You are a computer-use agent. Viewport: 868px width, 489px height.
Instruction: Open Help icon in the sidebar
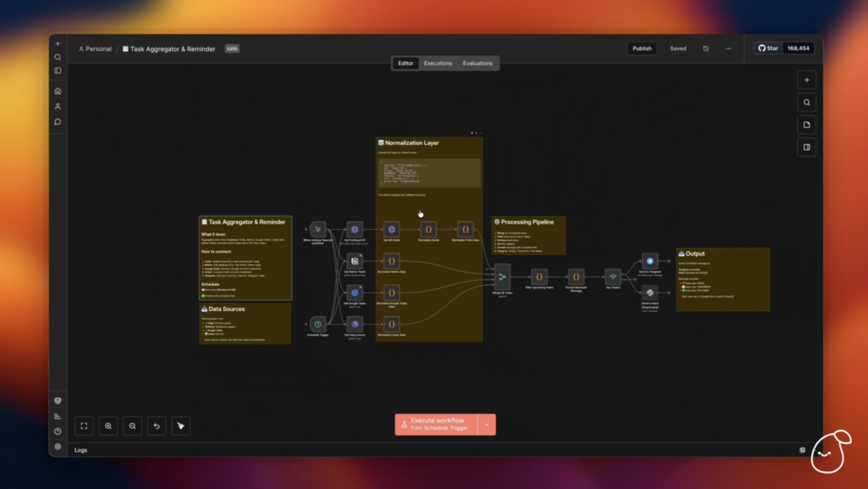coord(58,431)
